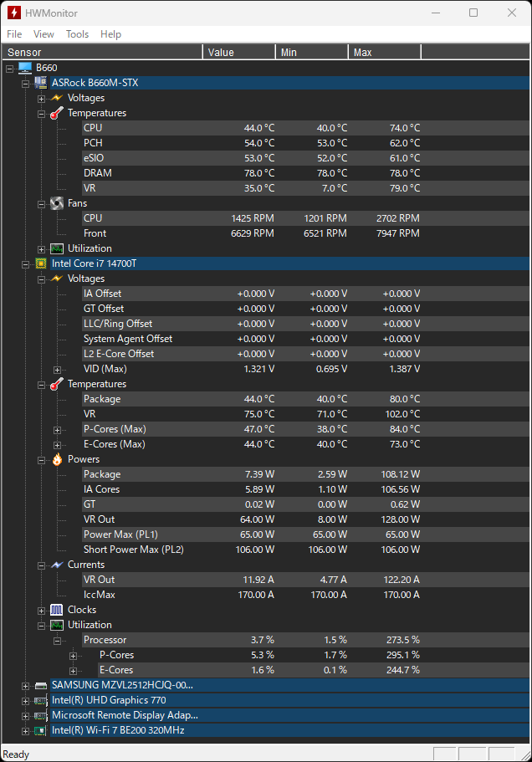The image size is (532, 762).
Task: Click the B660 computer icon
Action: pos(25,68)
